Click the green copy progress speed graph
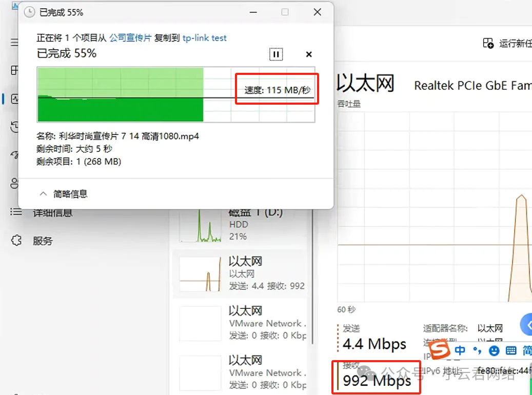532x395 pixels. [121, 95]
